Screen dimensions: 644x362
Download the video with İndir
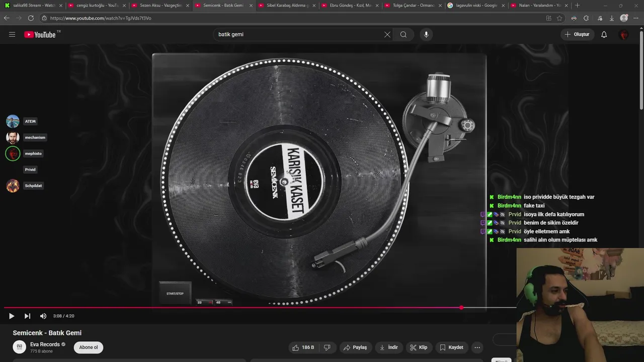(x=388, y=347)
